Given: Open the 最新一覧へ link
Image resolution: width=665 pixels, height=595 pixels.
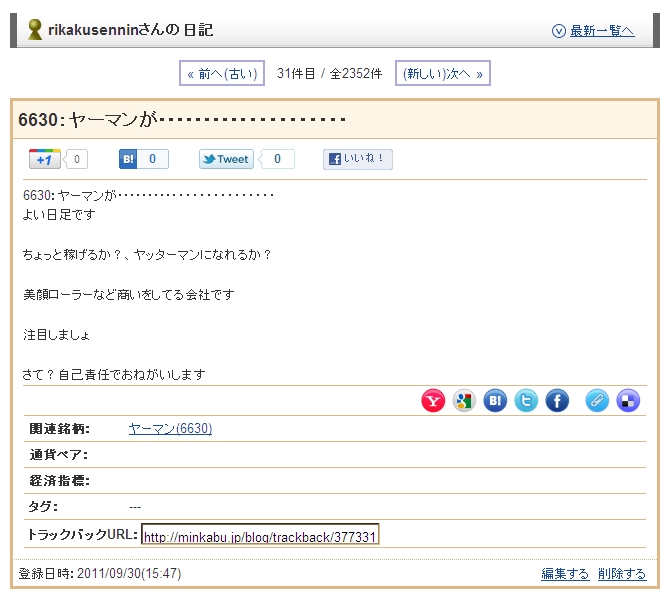Looking at the screenshot, I should point(602,31).
